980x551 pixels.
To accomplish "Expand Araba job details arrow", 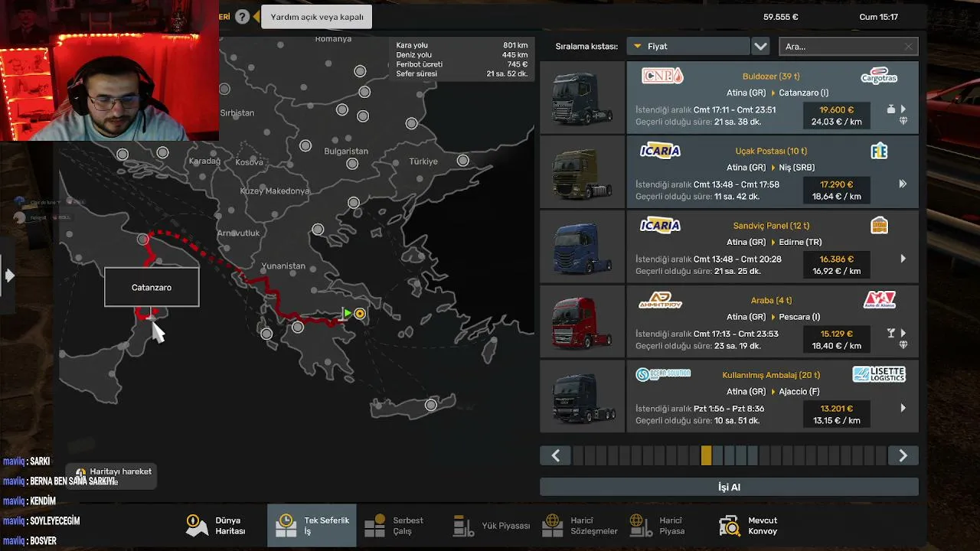I will [x=903, y=333].
